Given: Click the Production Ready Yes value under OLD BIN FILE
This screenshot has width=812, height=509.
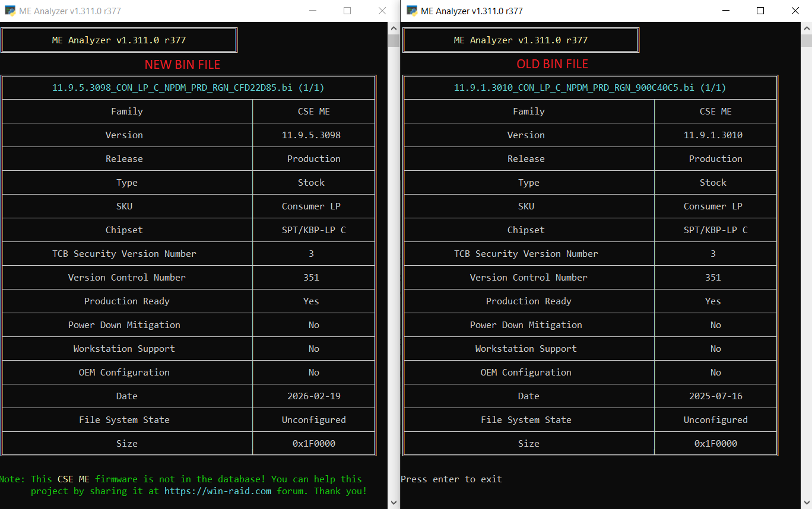Looking at the screenshot, I should [x=713, y=301].
